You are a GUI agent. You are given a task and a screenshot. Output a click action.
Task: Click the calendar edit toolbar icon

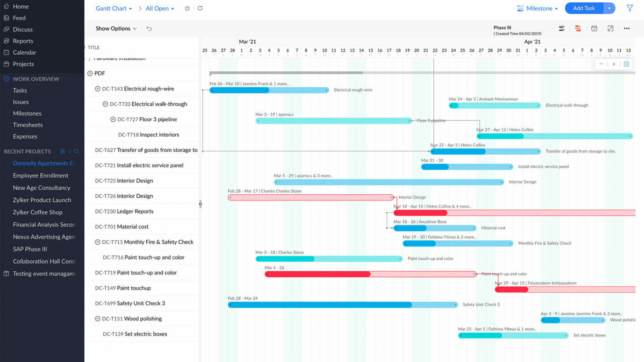[594, 29]
